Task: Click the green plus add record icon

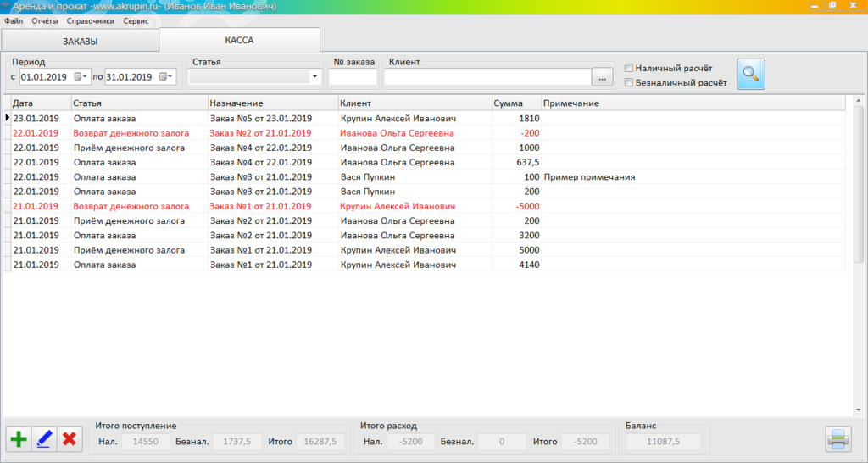Action: [19, 439]
